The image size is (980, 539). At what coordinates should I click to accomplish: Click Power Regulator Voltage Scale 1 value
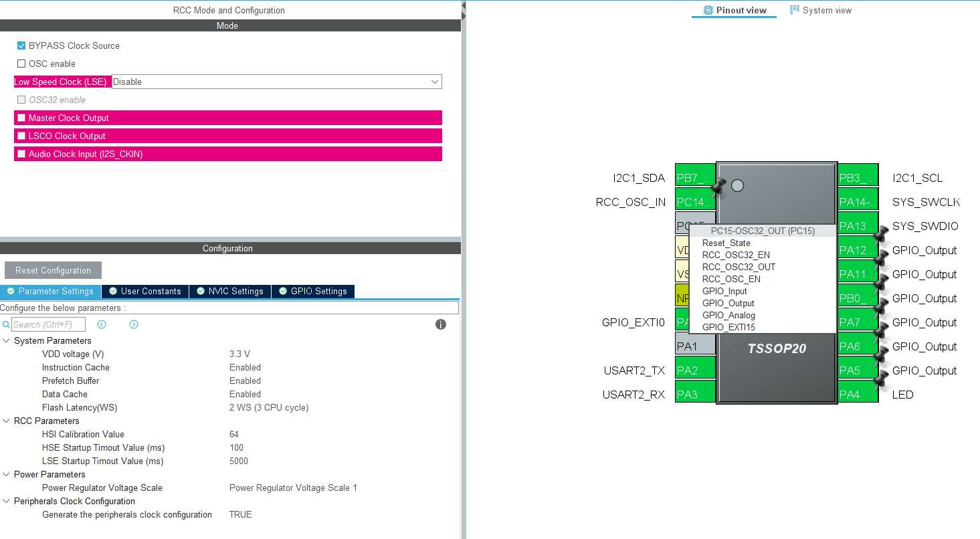[x=293, y=488]
